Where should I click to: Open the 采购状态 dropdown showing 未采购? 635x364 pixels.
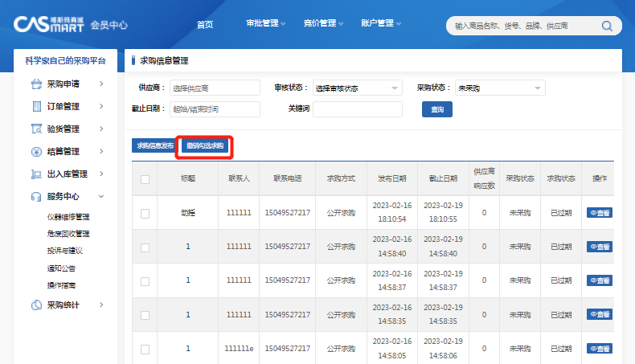[x=500, y=88]
